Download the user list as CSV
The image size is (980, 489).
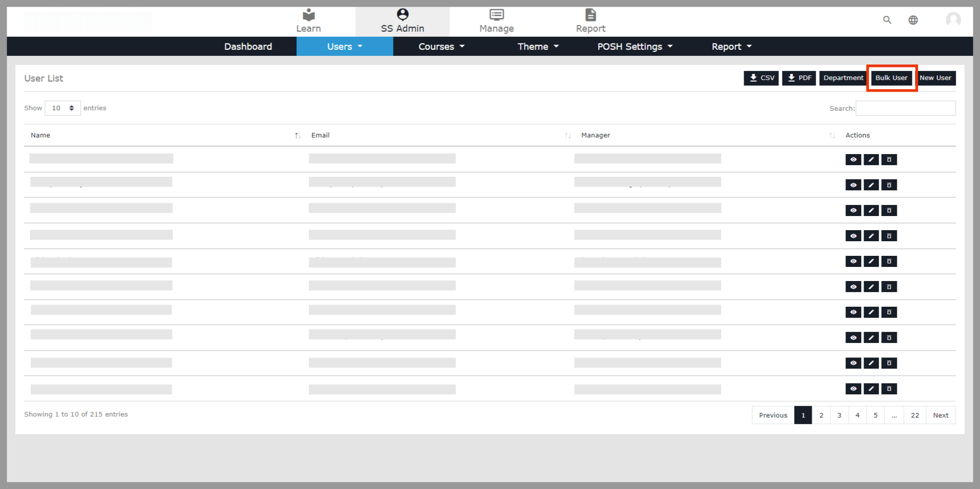click(x=761, y=78)
